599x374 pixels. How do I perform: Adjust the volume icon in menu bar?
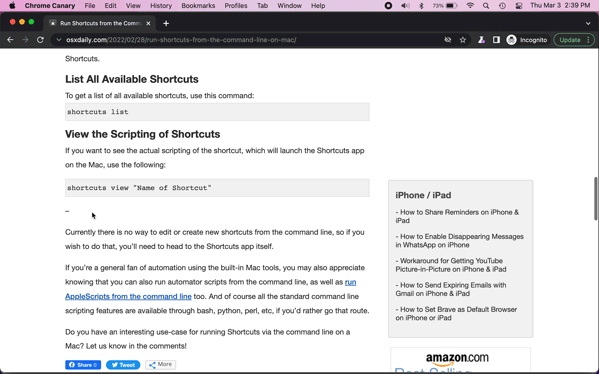405,6
